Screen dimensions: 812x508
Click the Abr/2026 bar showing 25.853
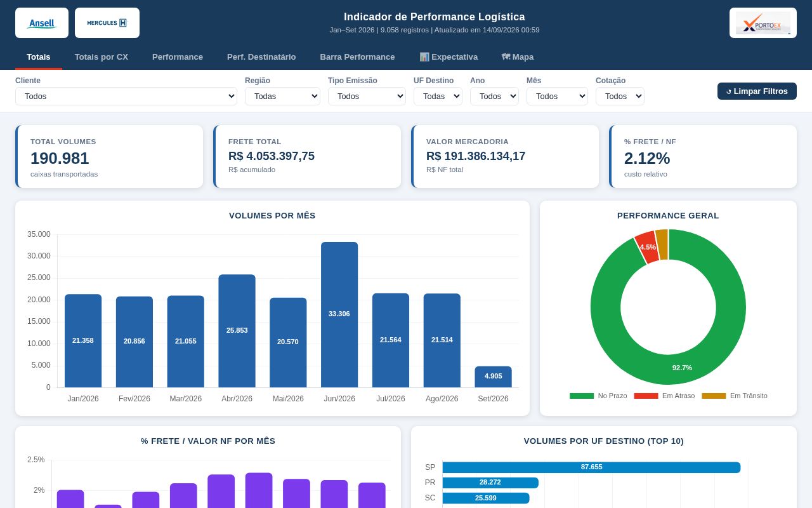[237, 331]
